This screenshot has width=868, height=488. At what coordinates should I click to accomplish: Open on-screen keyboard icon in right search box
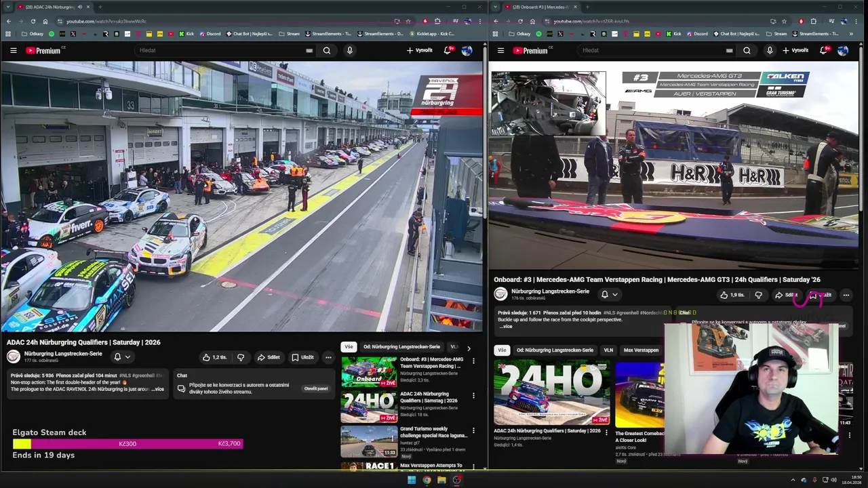click(x=730, y=50)
